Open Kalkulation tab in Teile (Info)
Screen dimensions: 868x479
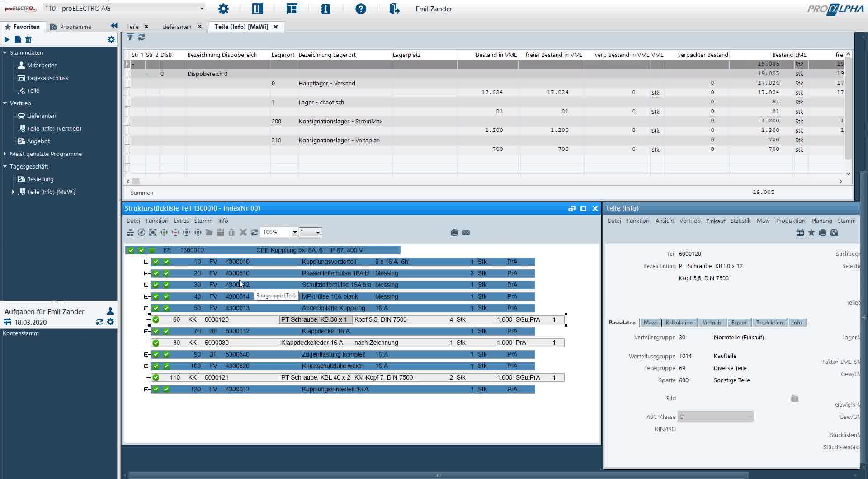pyautogui.click(x=679, y=323)
